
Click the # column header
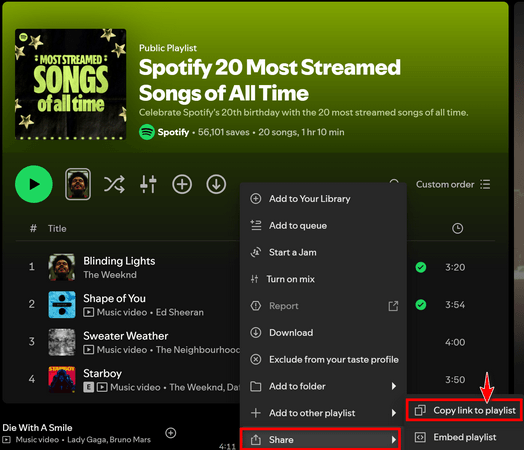(x=33, y=229)
